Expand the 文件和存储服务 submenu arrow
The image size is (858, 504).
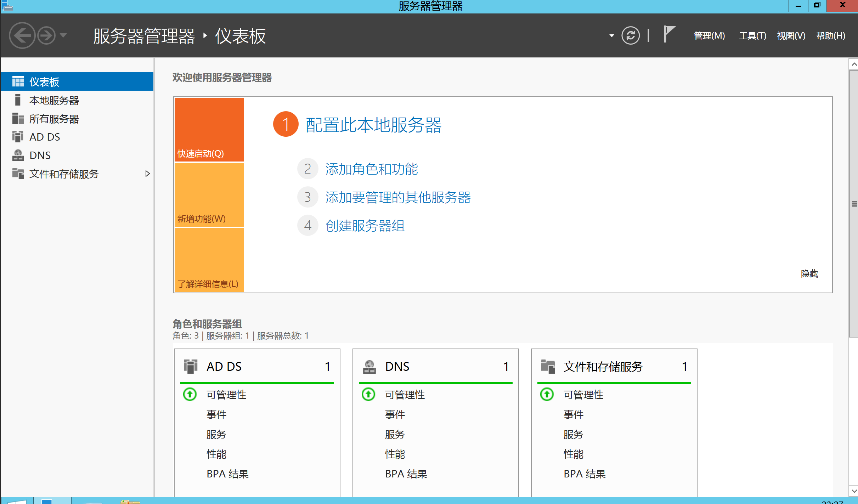(147, 174)
